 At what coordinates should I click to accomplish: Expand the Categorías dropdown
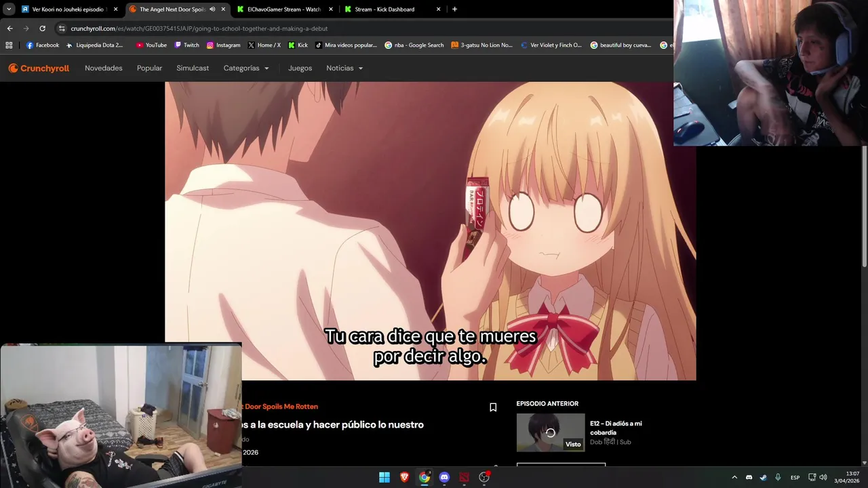[246, 68]
